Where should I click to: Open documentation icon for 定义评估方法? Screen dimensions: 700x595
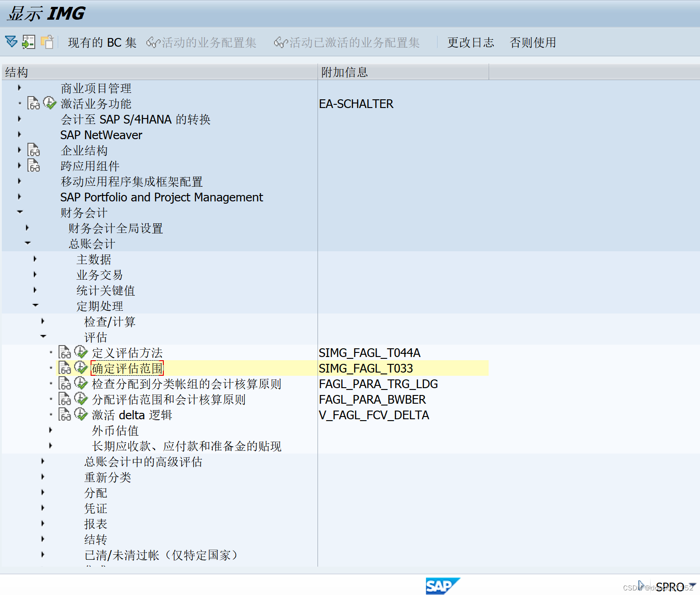[x=65, y=352]
